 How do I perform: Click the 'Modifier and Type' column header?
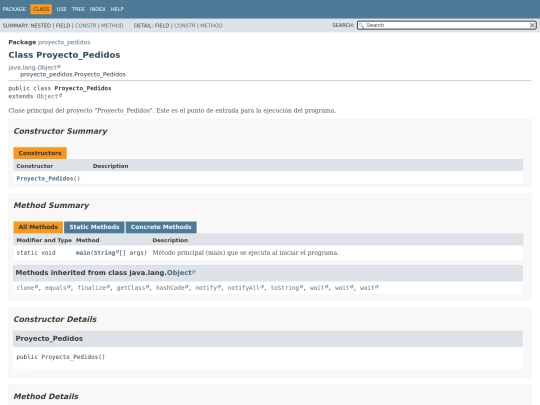pos(44,240)
